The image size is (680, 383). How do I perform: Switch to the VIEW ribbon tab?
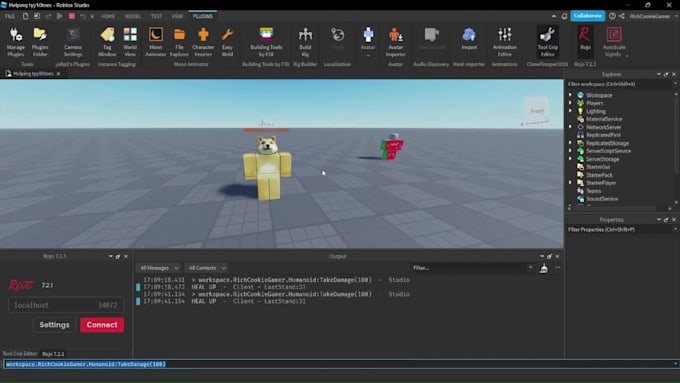[x=177, y=16]
